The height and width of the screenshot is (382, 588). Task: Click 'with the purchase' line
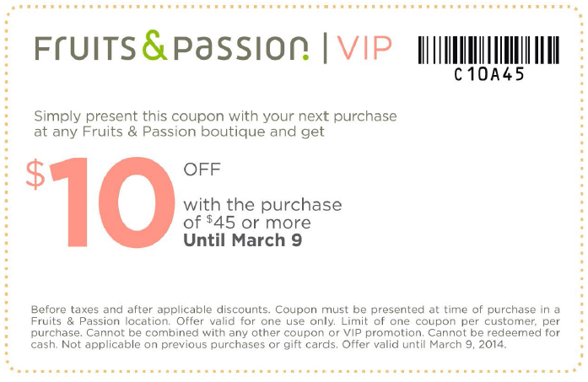(x=262, y=205)
